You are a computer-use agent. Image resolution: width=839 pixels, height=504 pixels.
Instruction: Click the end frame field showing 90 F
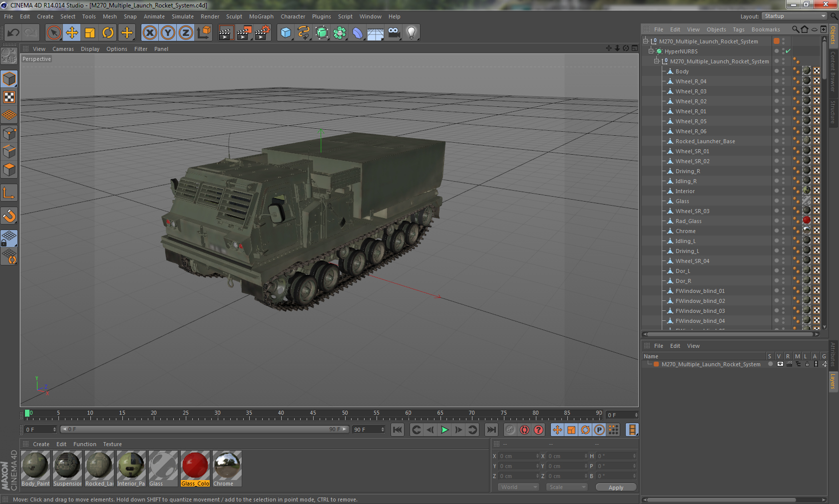tap(369, 429)
